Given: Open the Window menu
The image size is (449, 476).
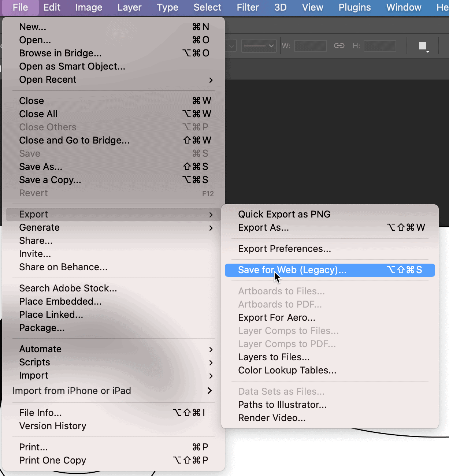Looking at the screenshot, I should click(x=404, y=7).
